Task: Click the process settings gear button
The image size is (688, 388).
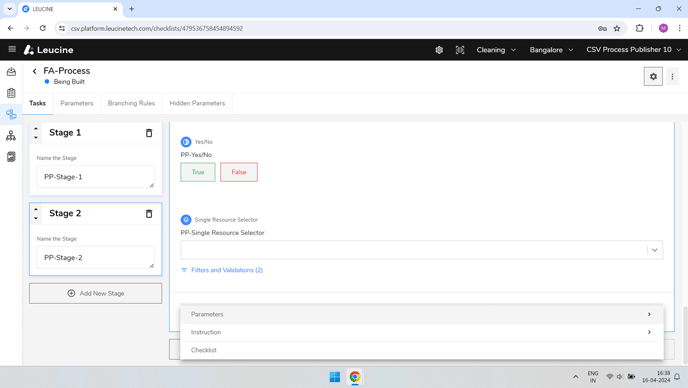Action: pos(653,76)
